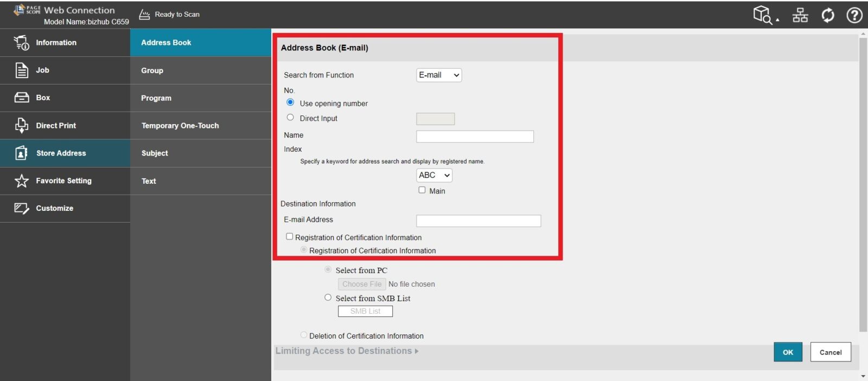The image size is (868, 381).
Task: Open Favorite Setting star icon
Action: click(21, 180)
